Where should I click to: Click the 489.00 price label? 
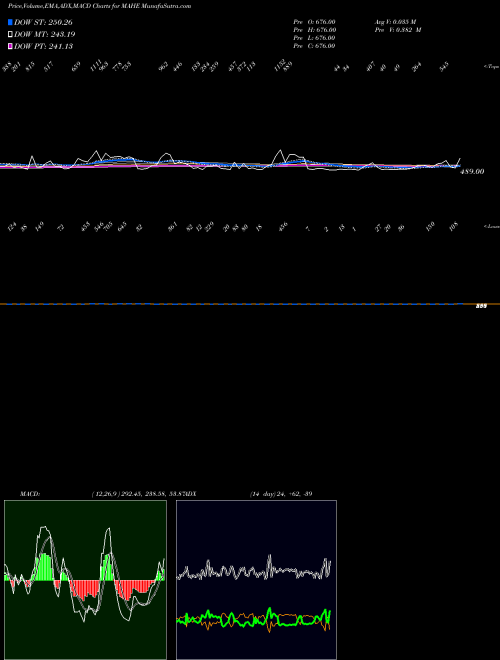coord(472,172)
